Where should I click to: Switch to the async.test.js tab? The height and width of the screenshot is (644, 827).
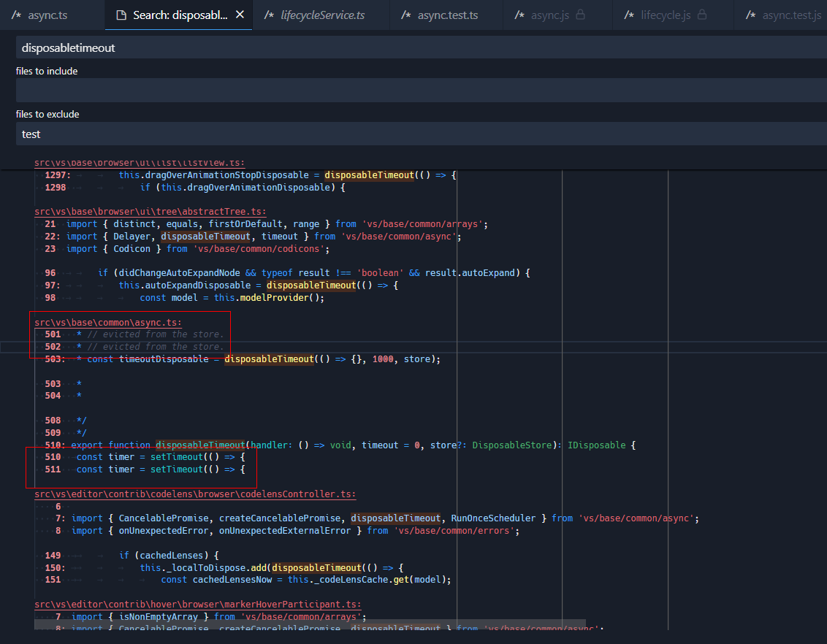780,15
